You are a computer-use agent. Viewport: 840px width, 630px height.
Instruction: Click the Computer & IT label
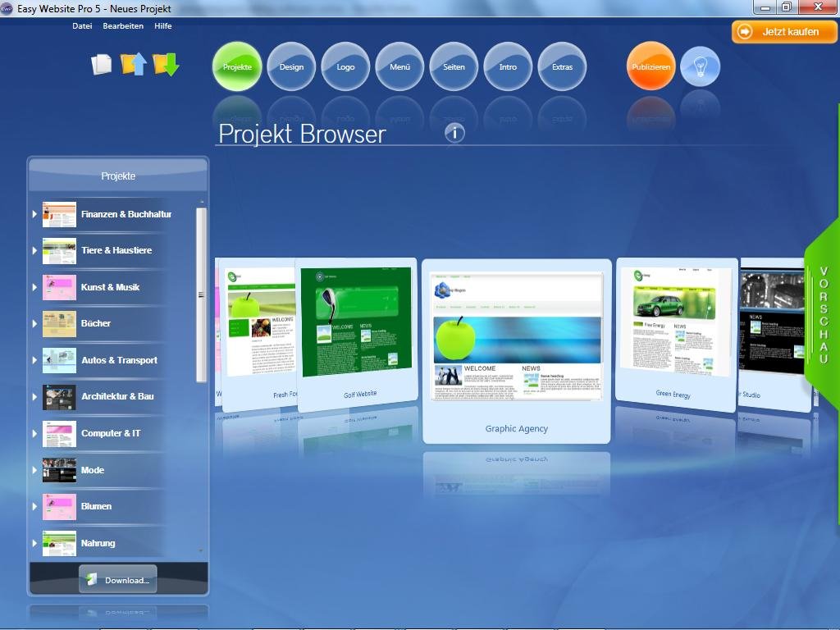111,433
